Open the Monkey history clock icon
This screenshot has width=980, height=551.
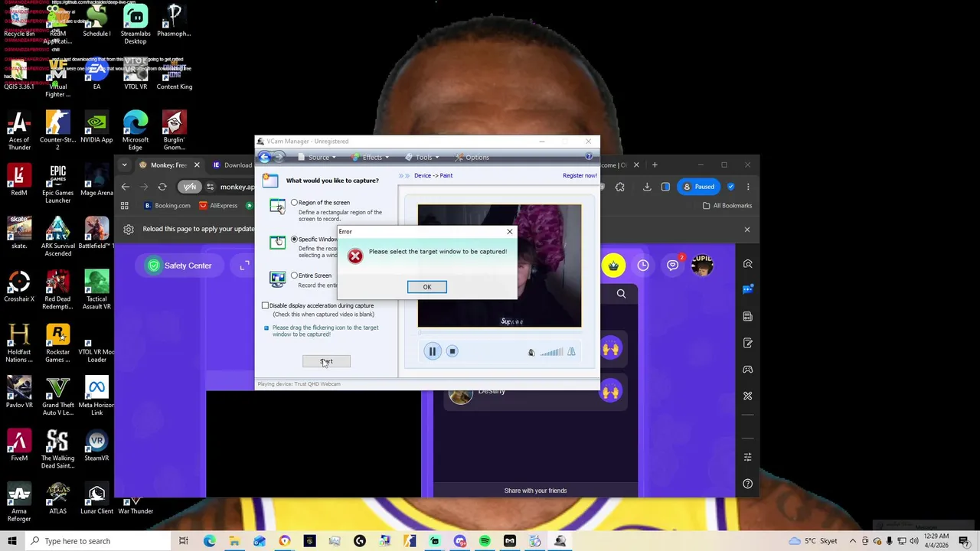643,266
